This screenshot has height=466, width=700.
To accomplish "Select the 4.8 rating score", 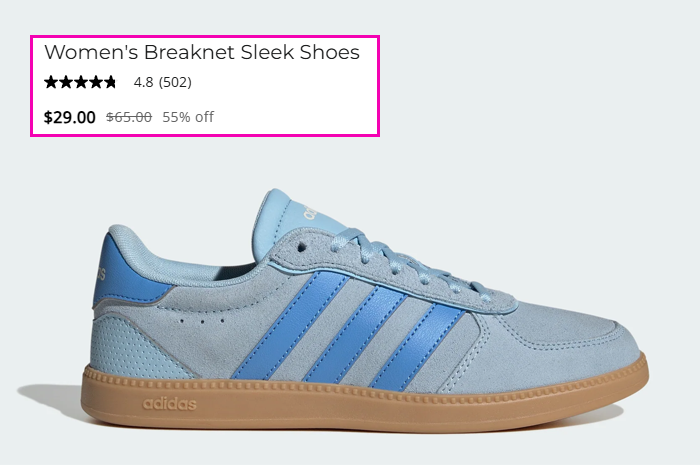I will click(x=143, y=82).
